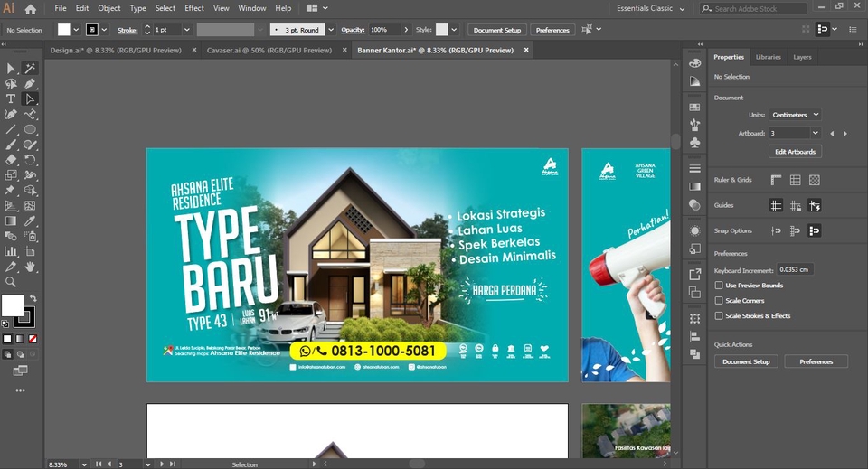Switch to the Layers panel tab
Viewport: 868px width, 469px height.
pyautogui.click(x=802, y=57)
